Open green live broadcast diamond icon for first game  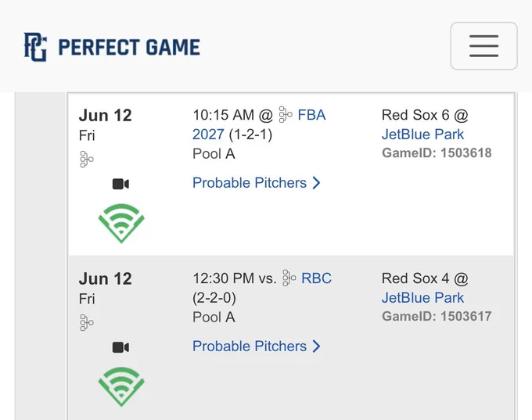[121, 223]
